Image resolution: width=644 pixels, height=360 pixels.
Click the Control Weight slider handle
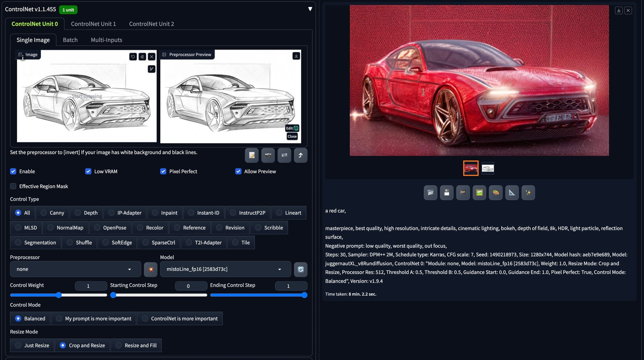(59, 295)
